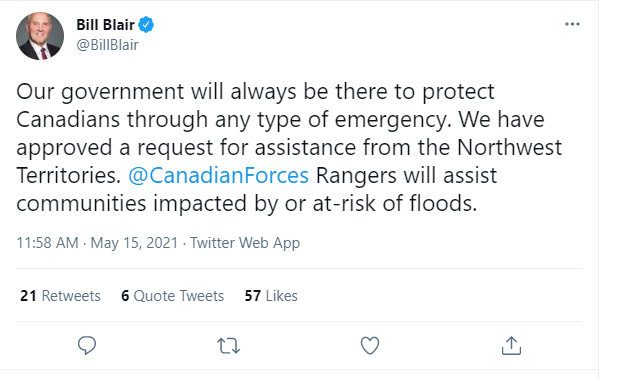Viewport: 623px width, 380px height.
Task: Open the 11:58 AM timestamp link
Action: pos(47,242)
